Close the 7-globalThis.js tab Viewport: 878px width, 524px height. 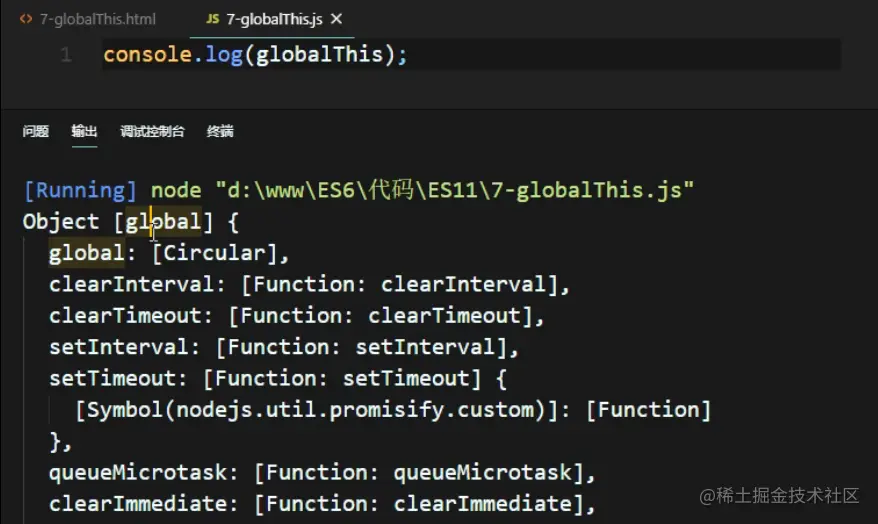[337, 20]
